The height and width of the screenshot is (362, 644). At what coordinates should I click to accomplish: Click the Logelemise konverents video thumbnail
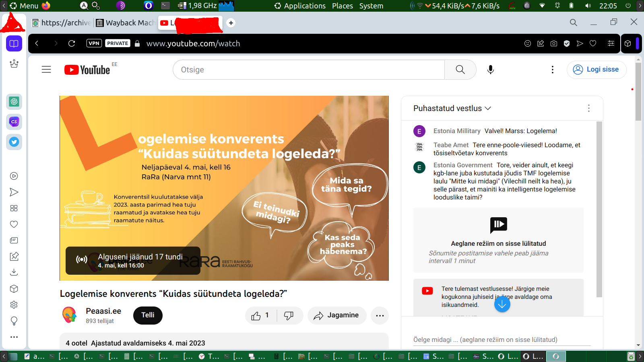tap(224, 188)
